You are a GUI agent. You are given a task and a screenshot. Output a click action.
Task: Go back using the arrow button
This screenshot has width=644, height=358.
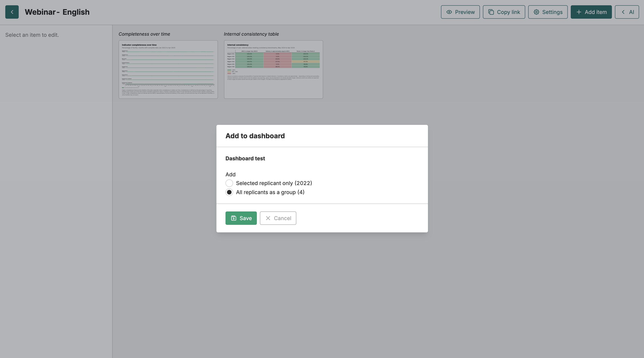coord(12,12)
